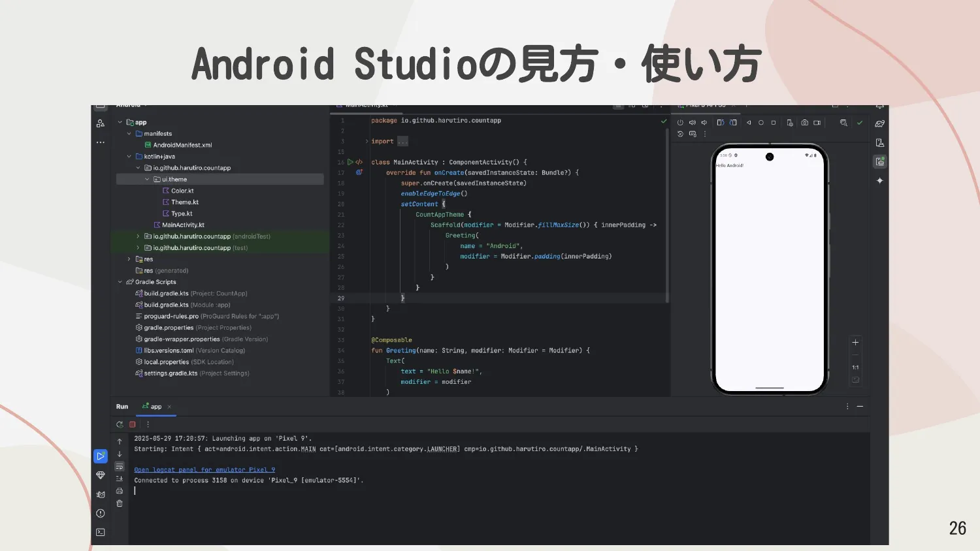980x551 pixels.
Task: Start screen recording in the emulator toolbar
Action: click(x=817, y=123)
